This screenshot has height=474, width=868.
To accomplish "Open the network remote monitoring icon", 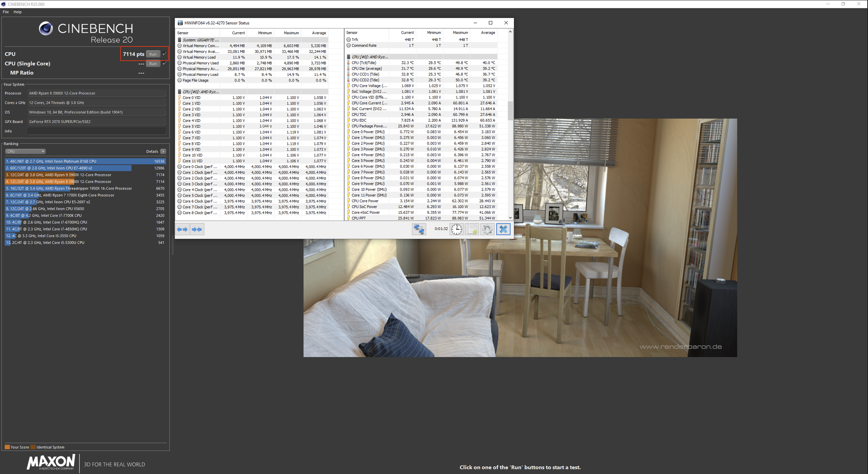I will tap(419, 229).
